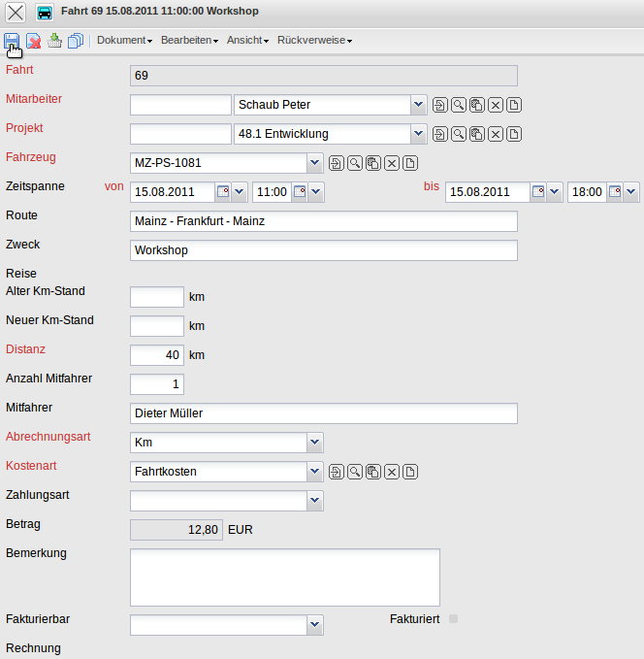This screenshot has height=659, width=644.
Task: Clear the Projekt field with its X icon
Action: (x=496, y=134)
